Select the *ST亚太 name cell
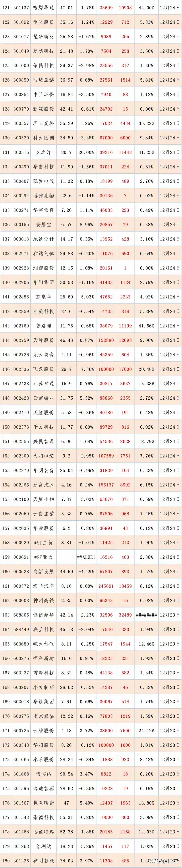Image resolution: width=182 pixels, height=868 pixels. coord(43,557)
